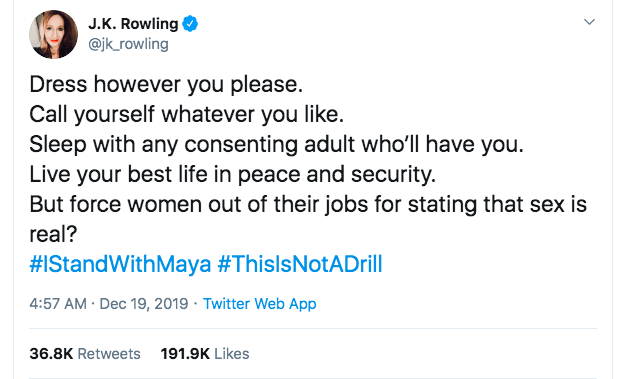Click the blue verified badge icon
The width and height of the screenshot is (630, 379).
190,24
